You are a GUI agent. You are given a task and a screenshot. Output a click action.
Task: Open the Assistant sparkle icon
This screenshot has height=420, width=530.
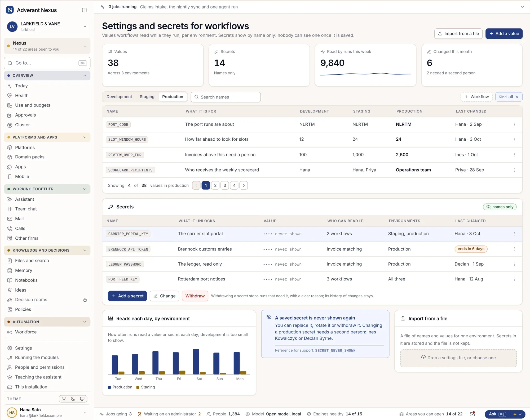coord(10,199)
